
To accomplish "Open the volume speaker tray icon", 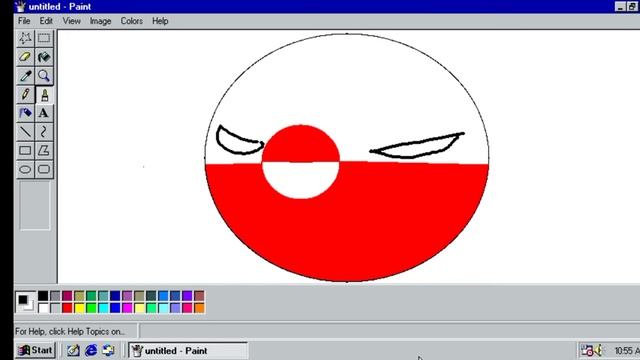I will (x=599, y=350).
